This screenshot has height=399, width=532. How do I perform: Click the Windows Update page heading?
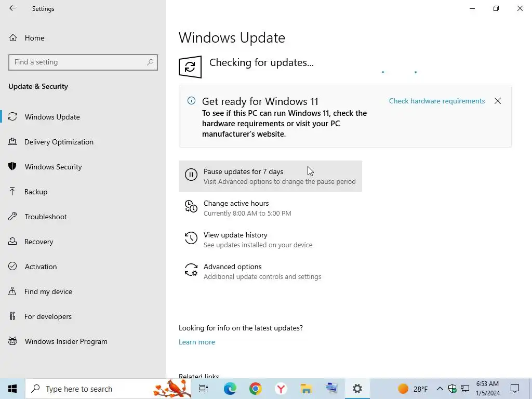point(232,37)
